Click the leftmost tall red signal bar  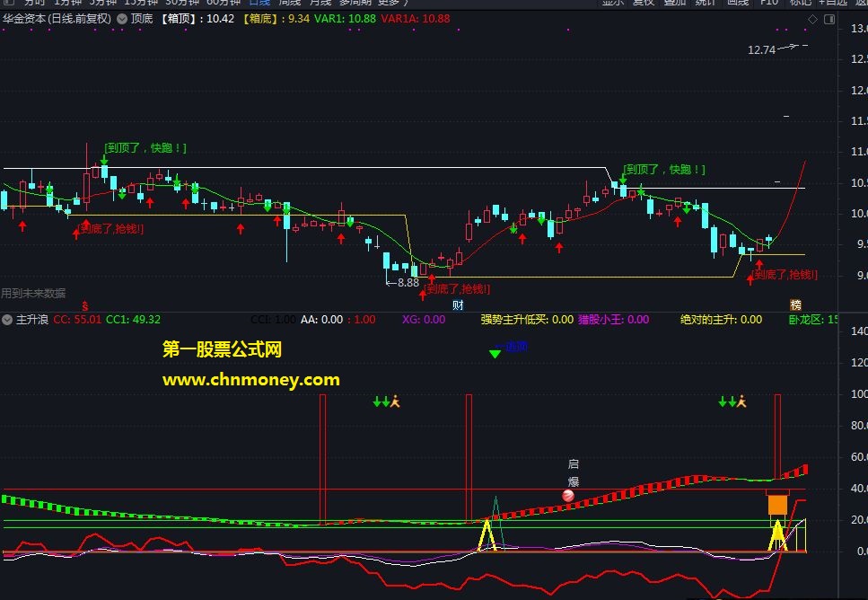pos(323,459)
